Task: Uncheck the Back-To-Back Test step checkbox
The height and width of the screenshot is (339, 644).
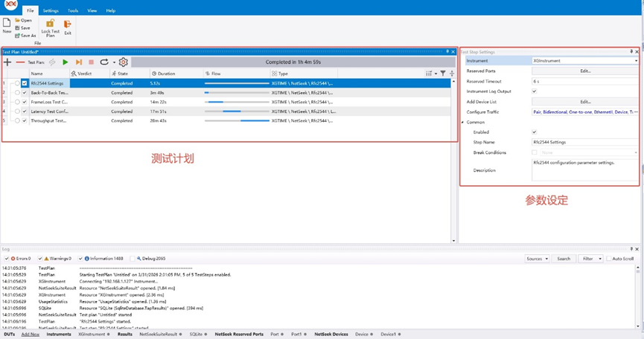Action: [25, 93]
